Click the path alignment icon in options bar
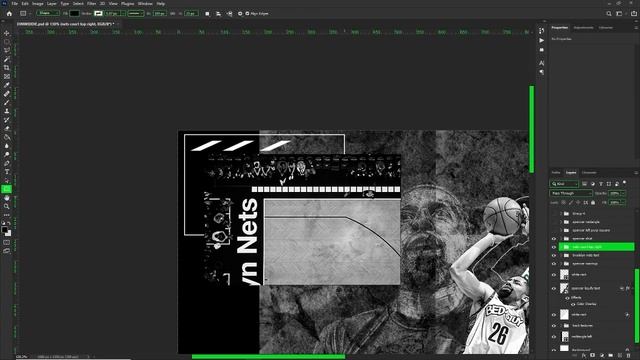Image resolution: width=640 pixels, height=360 pixels. (218, 13)
